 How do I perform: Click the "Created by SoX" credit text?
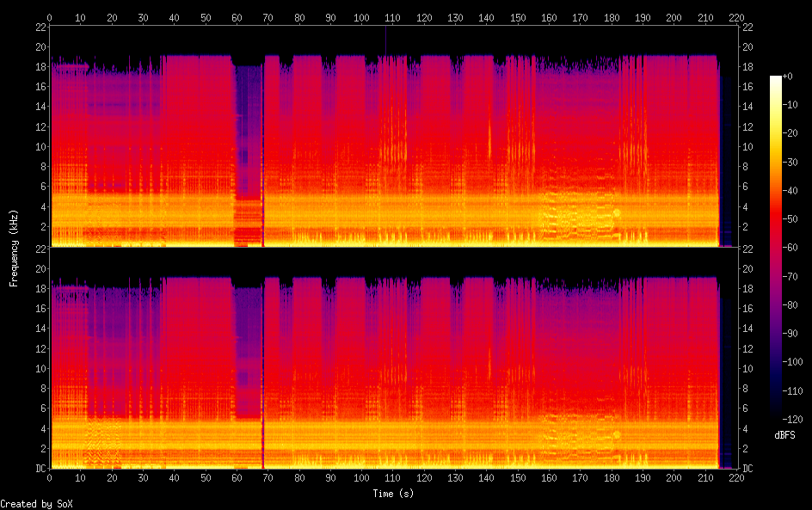tap(30, 504)
